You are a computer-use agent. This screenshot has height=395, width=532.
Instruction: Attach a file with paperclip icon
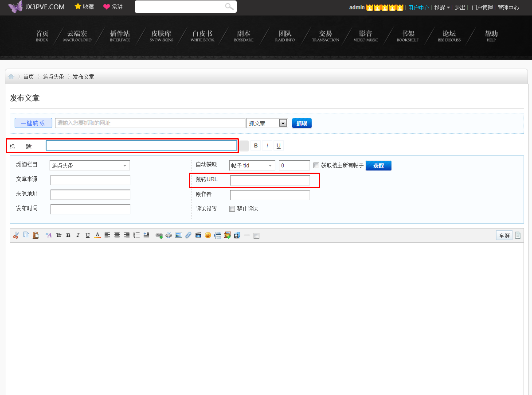pyautogui.click(x=188, y=235)
